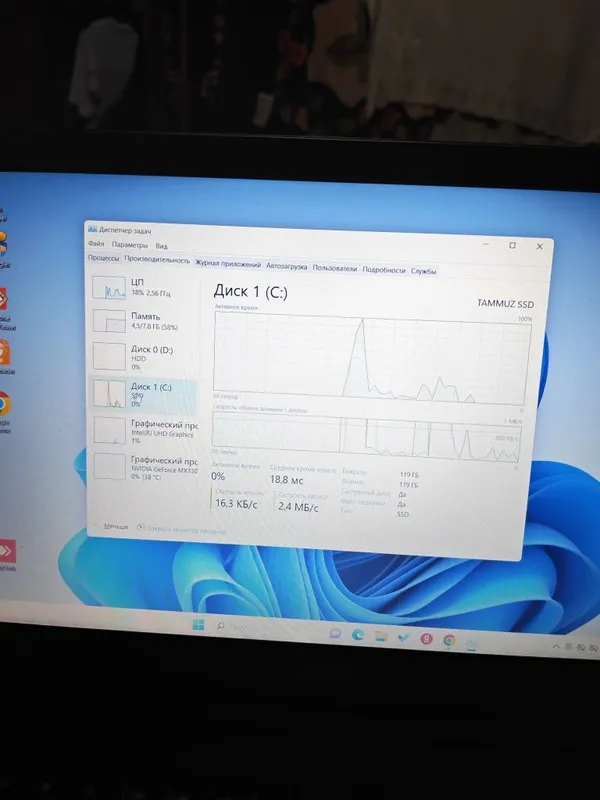Image resolution: width=600 pixels, height=800 pixels.
Task: Open the Файл menu
Action: 96,243
